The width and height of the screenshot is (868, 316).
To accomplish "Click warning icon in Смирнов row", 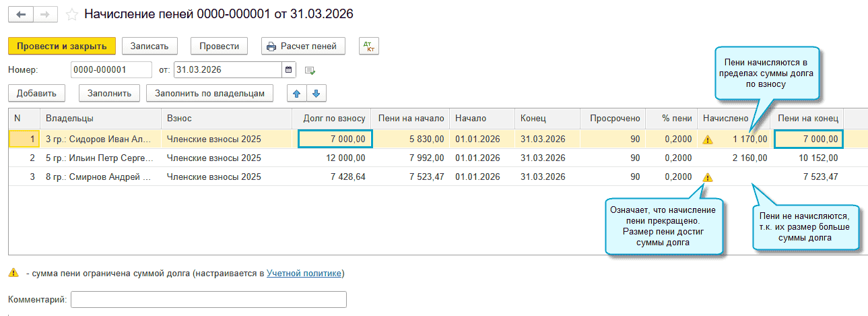I will [x=707, y=178].
